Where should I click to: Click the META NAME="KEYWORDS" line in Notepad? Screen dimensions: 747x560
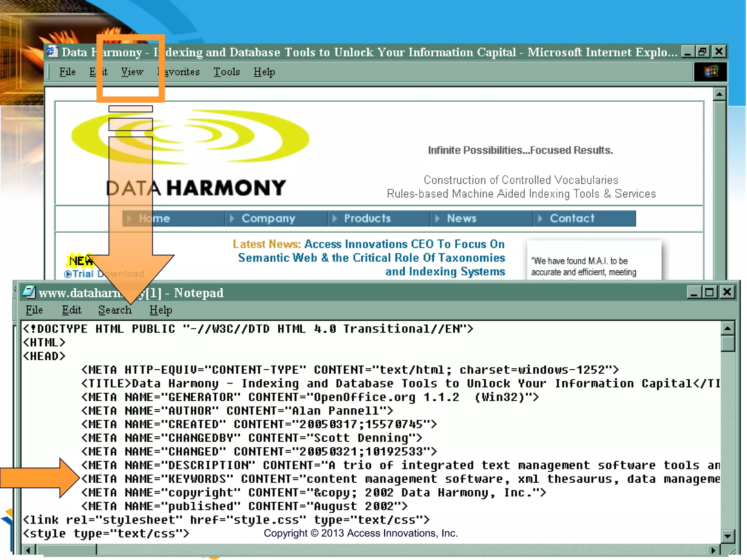pos(400,479)
